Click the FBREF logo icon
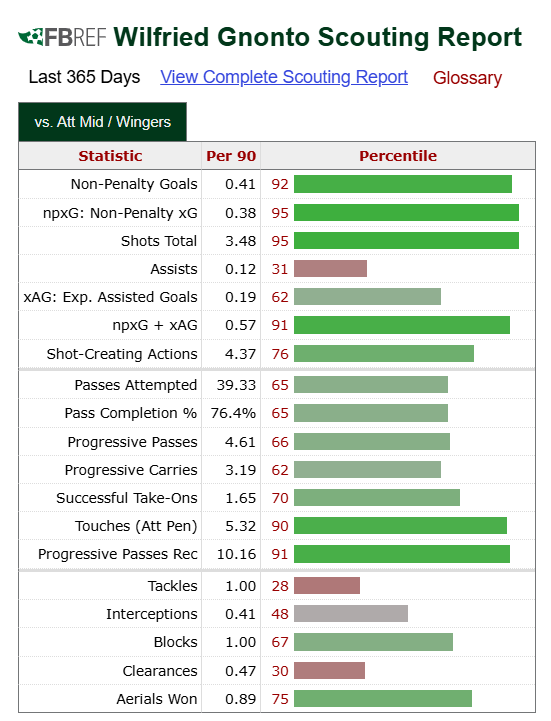The height and width of the screenshot is (721, 551). tap(62, 37)
